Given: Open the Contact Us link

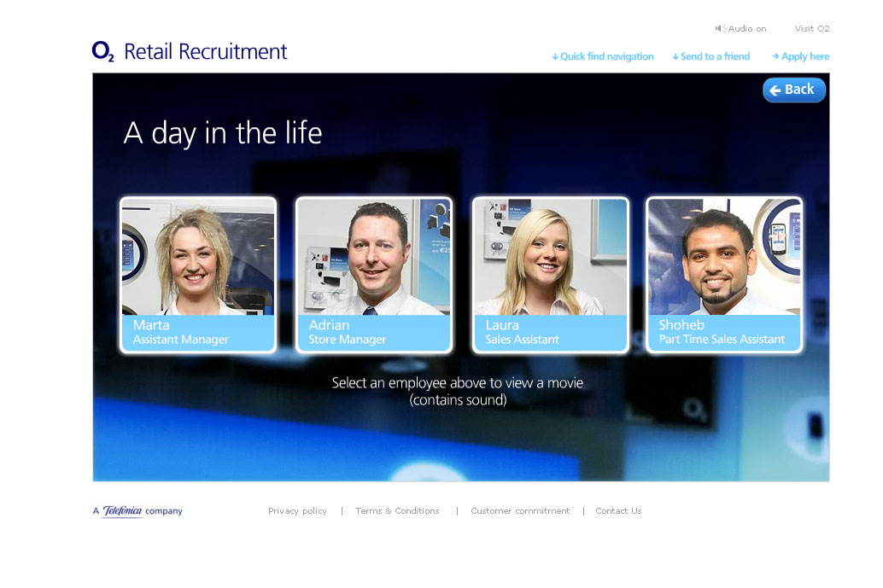Looking at the screenshot, I should [x=618, y=511].
